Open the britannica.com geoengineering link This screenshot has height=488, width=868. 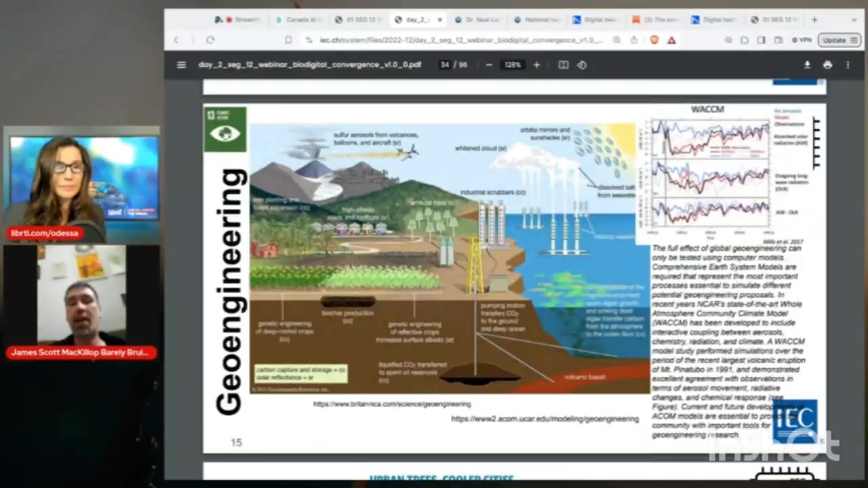[x=391, y=404]
